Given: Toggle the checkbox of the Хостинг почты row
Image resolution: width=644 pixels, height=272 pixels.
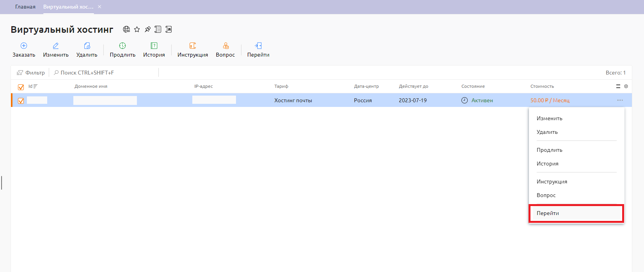Looking at the screenshot, I should 21,101.
